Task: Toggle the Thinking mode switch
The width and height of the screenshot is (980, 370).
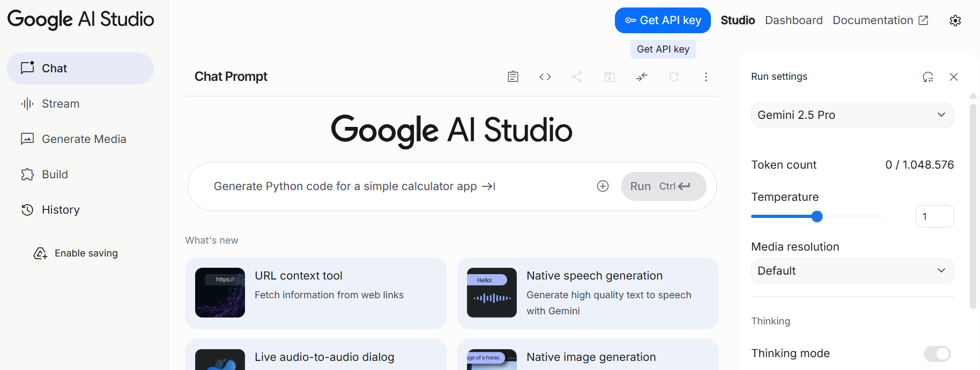Action: (x=937, y=353)
